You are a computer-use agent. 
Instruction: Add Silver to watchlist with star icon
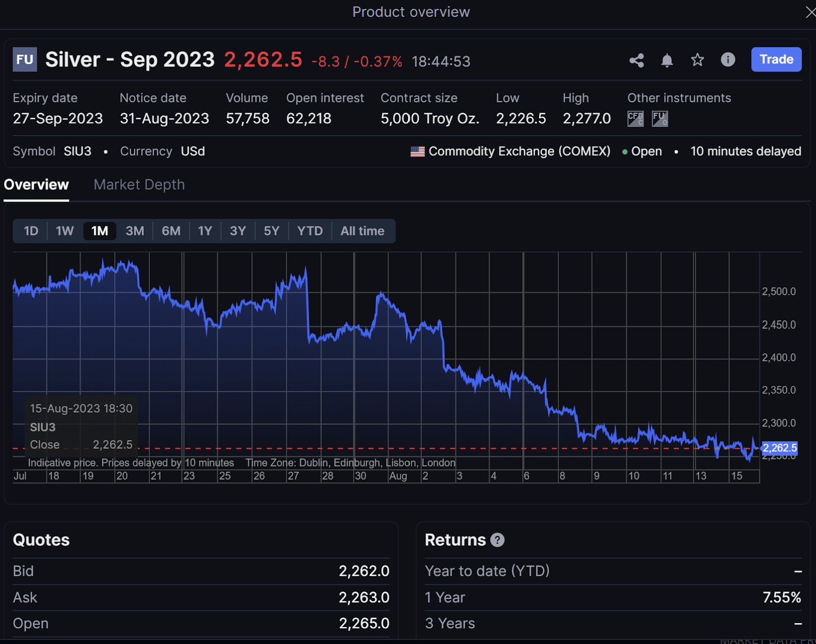(x=698, y=60)
